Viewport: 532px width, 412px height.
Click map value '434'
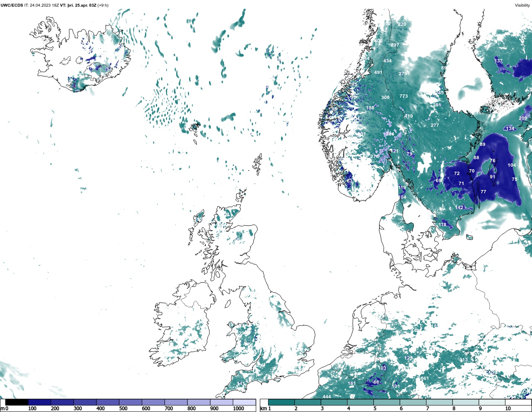(x=387, y=61)
